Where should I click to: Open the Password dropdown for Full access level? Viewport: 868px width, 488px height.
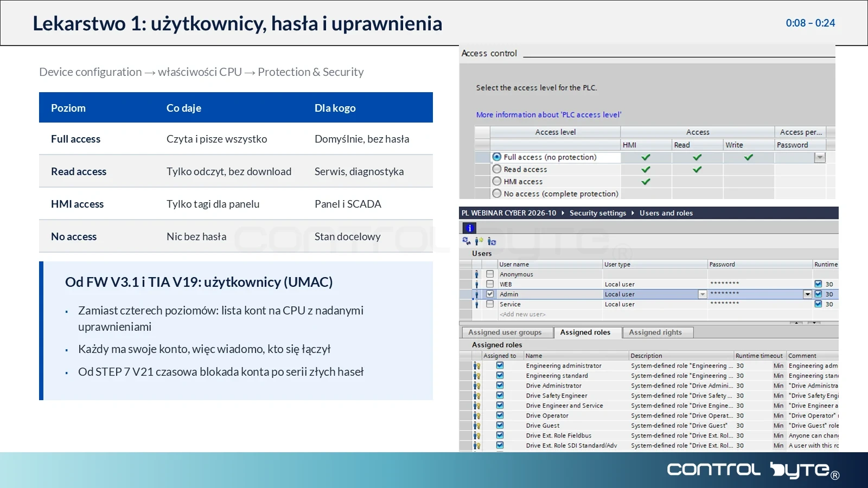click(820, 157)
